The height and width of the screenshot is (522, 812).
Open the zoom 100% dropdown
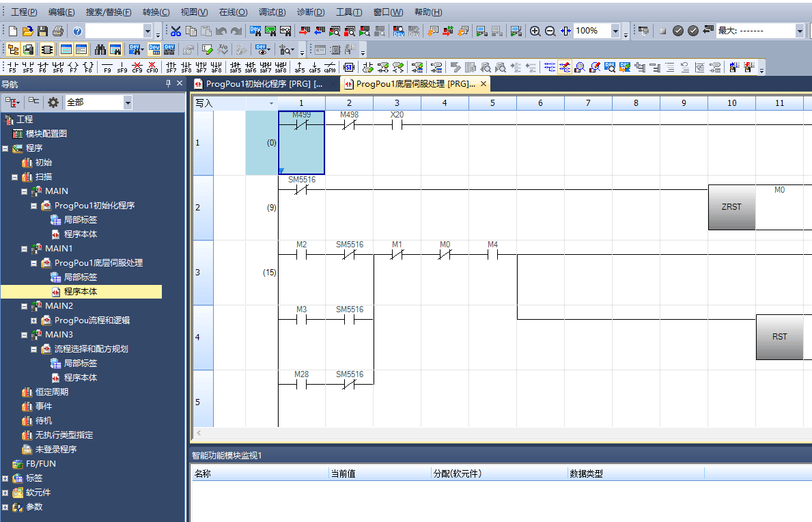click(x=615, y=31)
